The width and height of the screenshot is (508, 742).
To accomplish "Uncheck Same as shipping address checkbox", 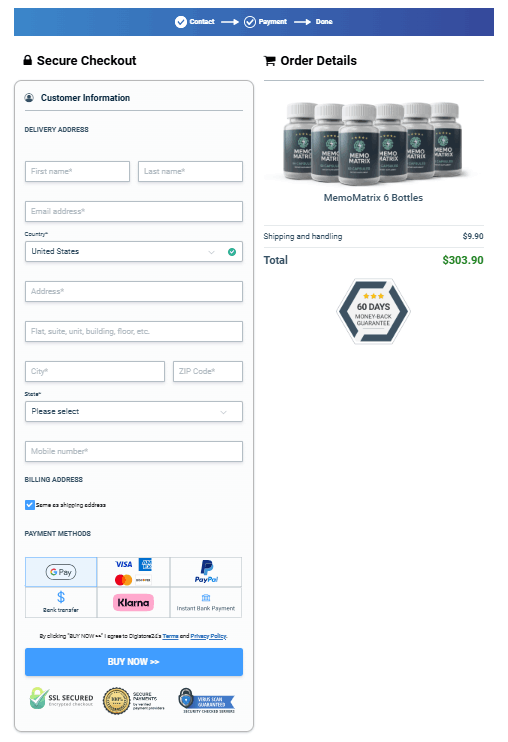I will point(30,505).
